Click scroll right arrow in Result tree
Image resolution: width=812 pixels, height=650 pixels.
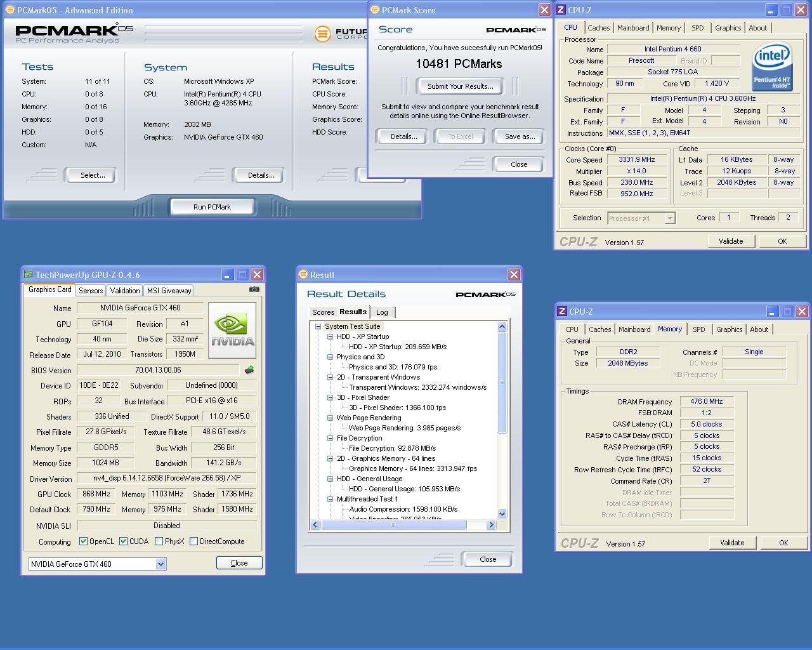click(x=491, y=525)
